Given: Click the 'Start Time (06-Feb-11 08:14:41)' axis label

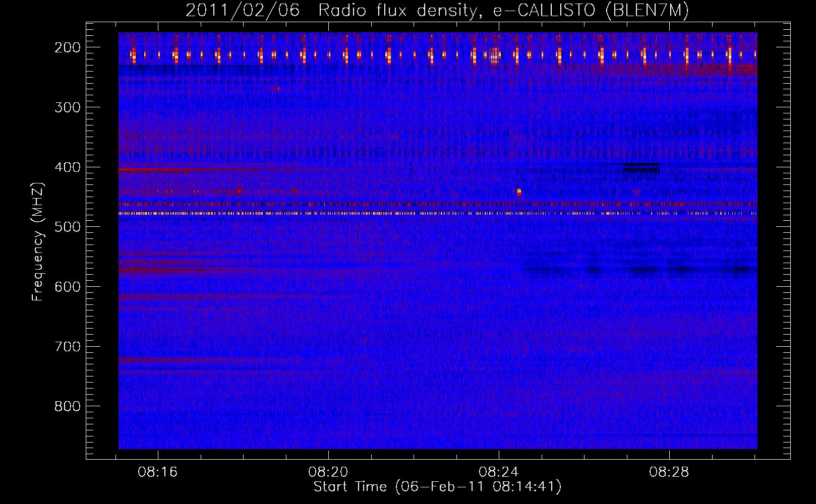Looking at the screenshot, I should click(x=437, y=487).
